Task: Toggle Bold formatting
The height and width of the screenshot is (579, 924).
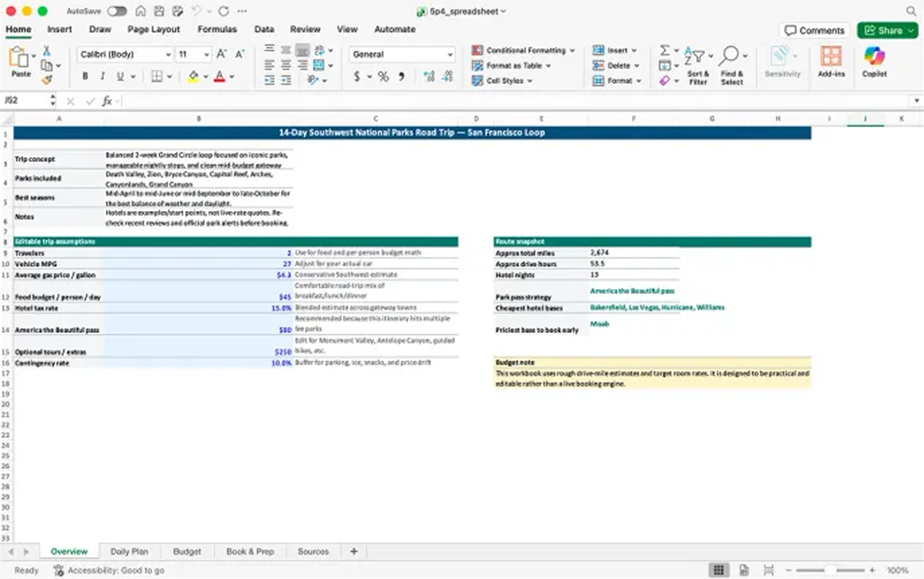Action: [85, 77]
